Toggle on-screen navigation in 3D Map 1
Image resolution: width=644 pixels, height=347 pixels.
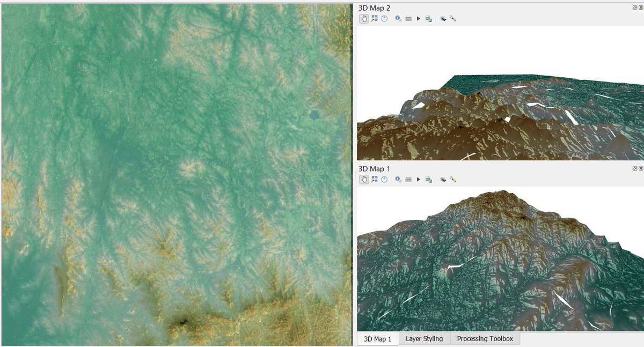point(384,179)
